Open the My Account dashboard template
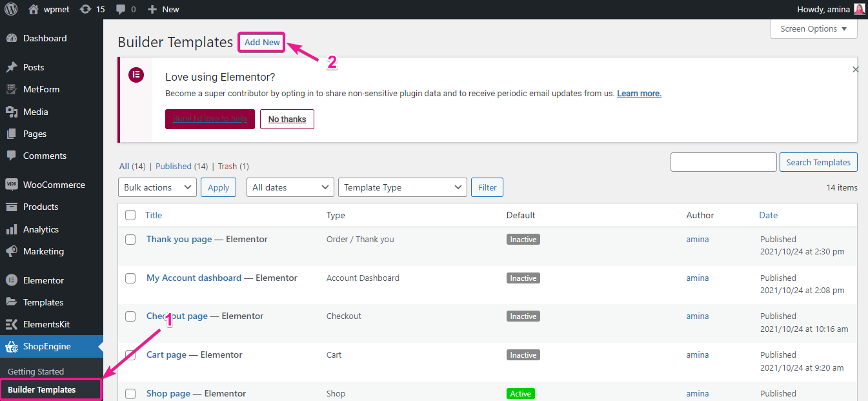Screen dimensions: 868x401 pos(194,278)
